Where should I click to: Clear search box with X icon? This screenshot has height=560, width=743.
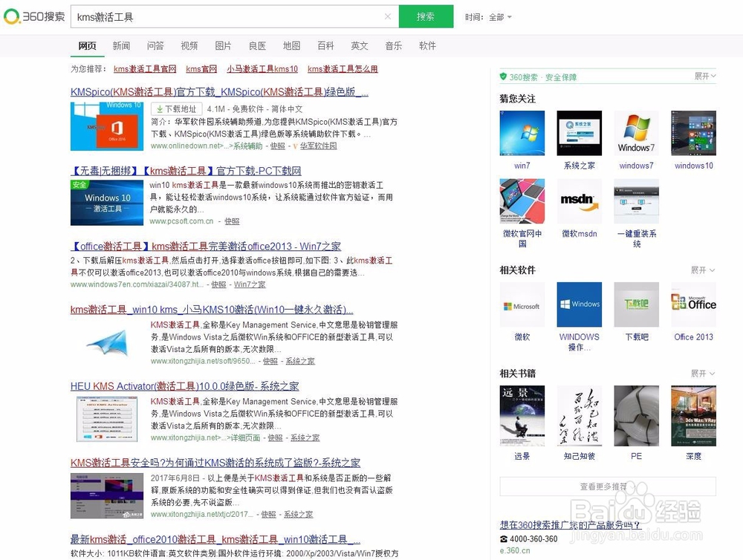[x=388, y=16]
